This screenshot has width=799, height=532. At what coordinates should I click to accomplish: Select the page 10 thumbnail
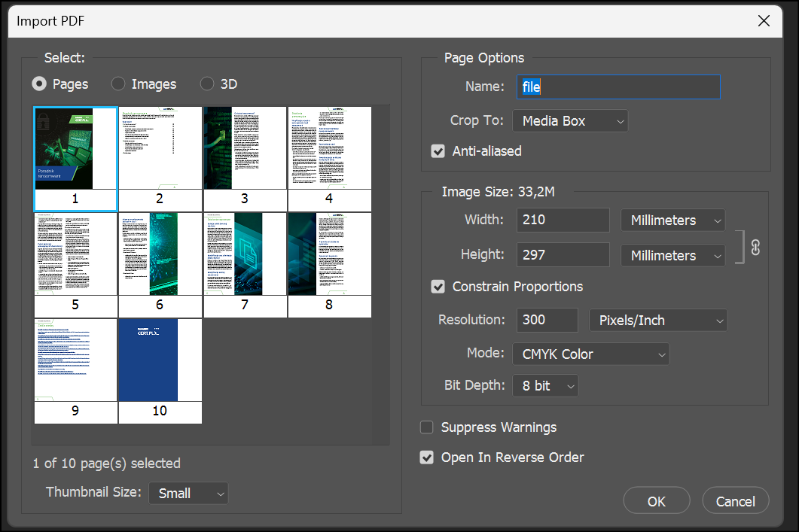pyautogui.click(x=160, y=360)
